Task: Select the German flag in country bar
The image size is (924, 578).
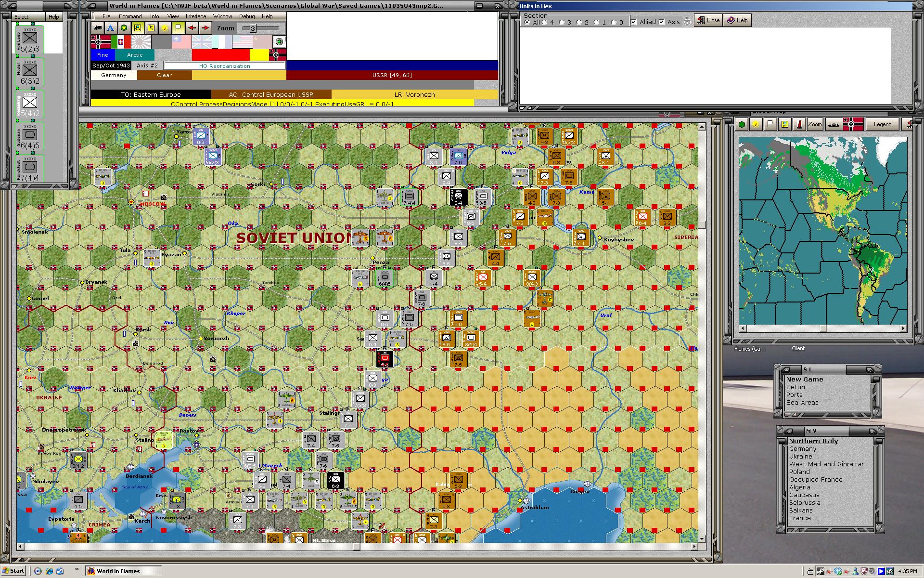Action: [101, 42]
